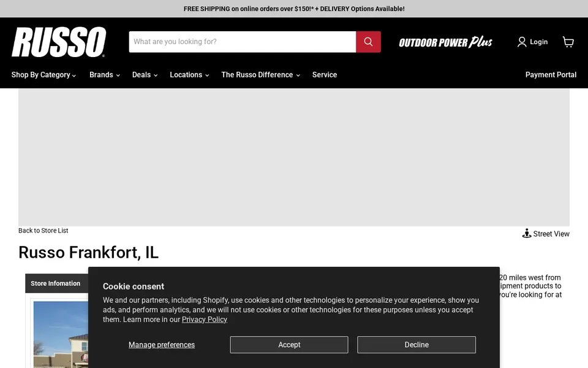
Task: Go to the Service page
Action: 325,75
